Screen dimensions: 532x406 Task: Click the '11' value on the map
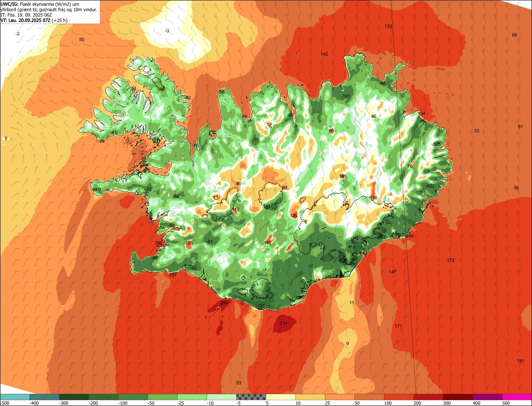[352, 303]
